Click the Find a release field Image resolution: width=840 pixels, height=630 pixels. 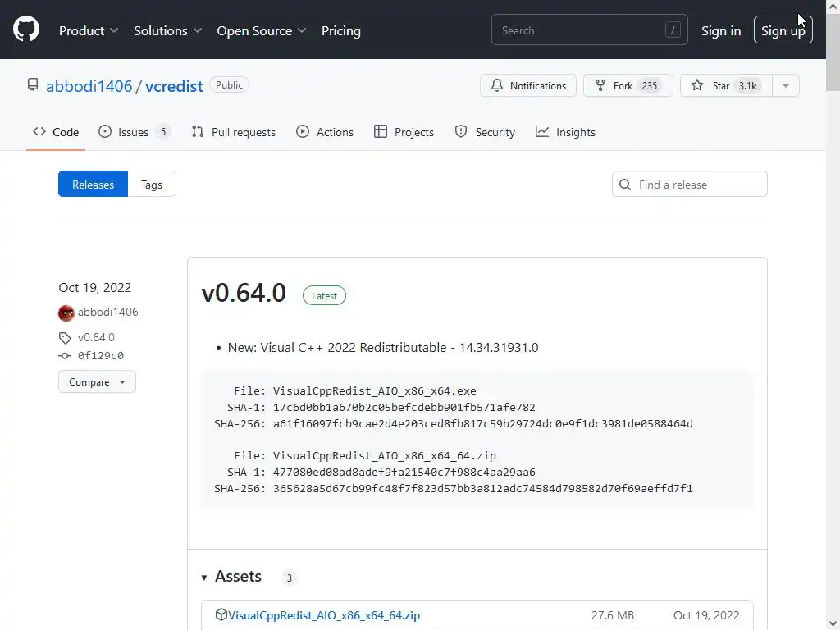tap(689, 185)
